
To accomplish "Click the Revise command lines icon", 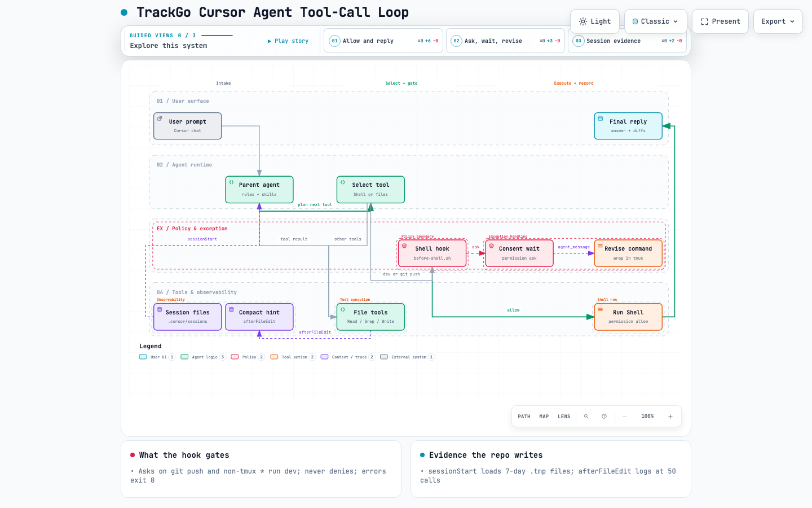I will [601, 246].
